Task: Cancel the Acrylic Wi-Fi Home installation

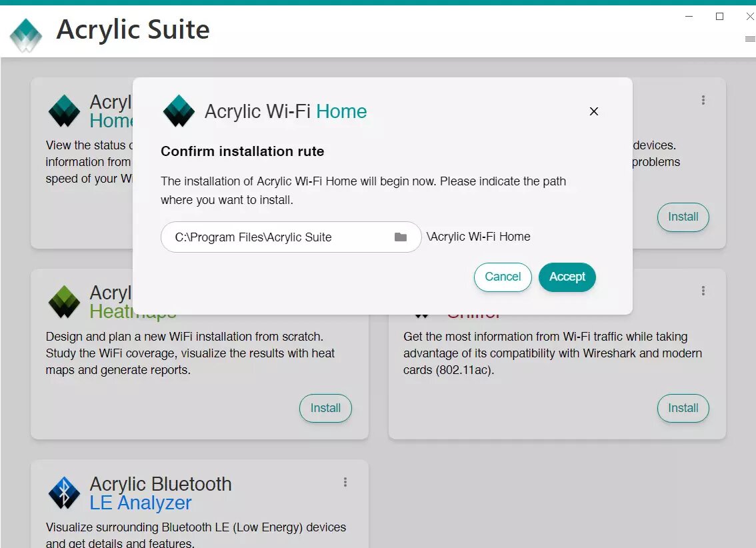Action: pos(503,277)
